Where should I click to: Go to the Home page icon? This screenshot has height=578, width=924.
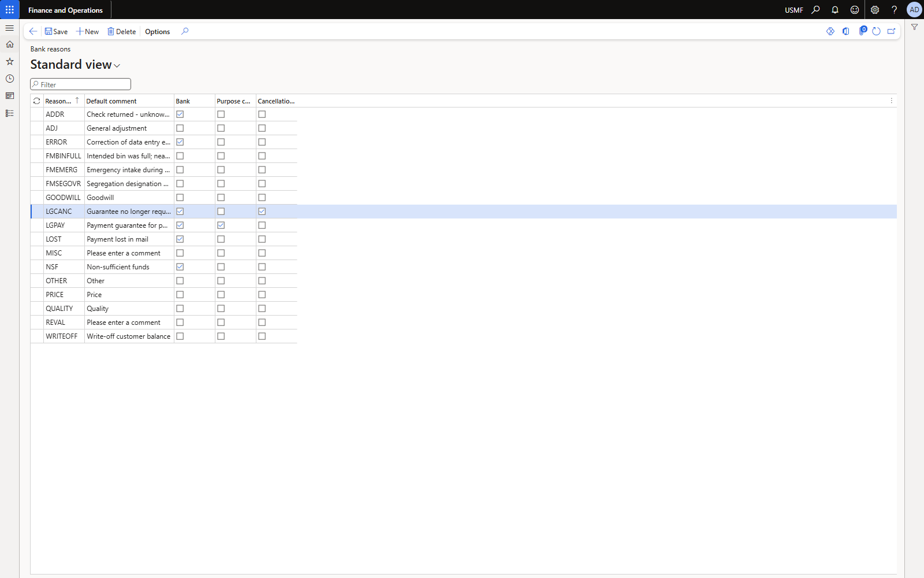10,45
